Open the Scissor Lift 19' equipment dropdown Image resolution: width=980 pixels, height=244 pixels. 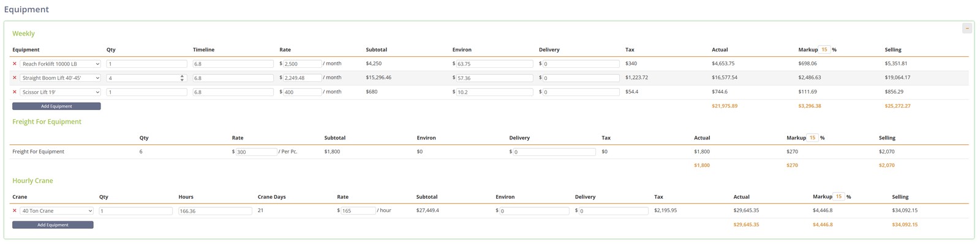60,92
